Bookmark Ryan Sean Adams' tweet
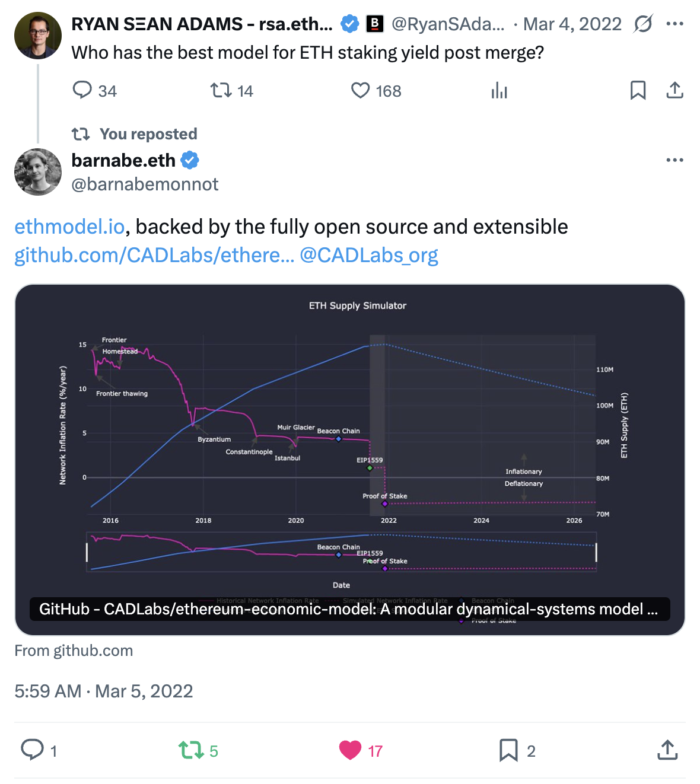This screenshot has width=700, height=784. [638, 90]
